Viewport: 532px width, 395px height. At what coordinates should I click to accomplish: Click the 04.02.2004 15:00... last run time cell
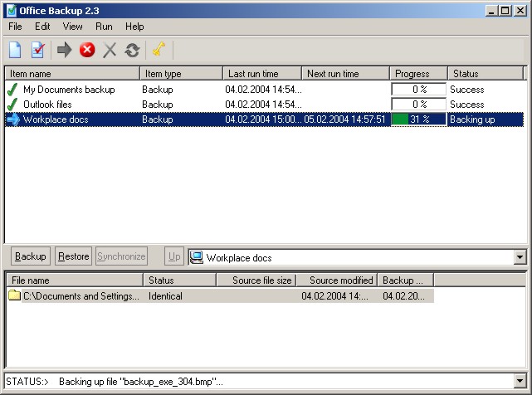pyautogui.click(x=263, y=119)
